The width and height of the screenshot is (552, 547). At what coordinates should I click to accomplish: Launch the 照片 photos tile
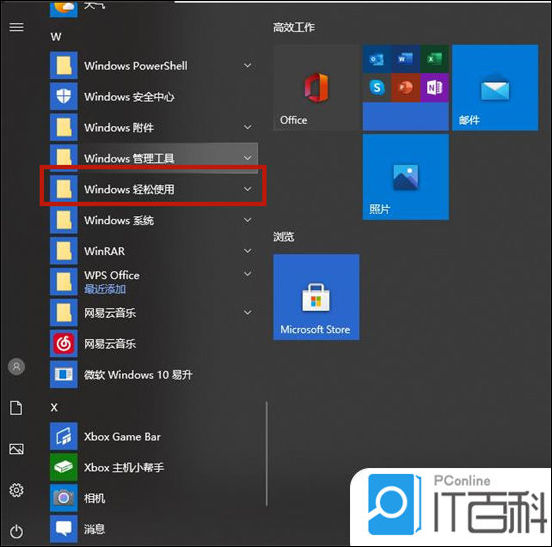pyautogui.click(x=406, y=177)
